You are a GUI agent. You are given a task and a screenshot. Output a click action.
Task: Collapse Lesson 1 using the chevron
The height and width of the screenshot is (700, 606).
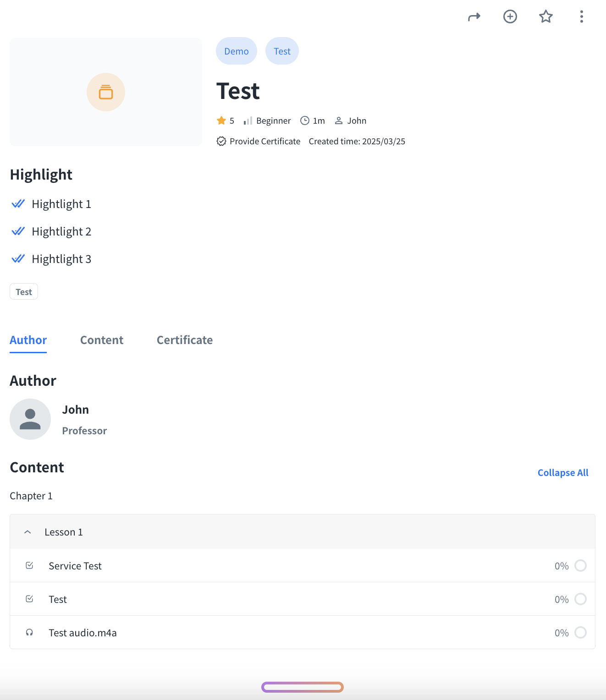(x=28, y=532)
